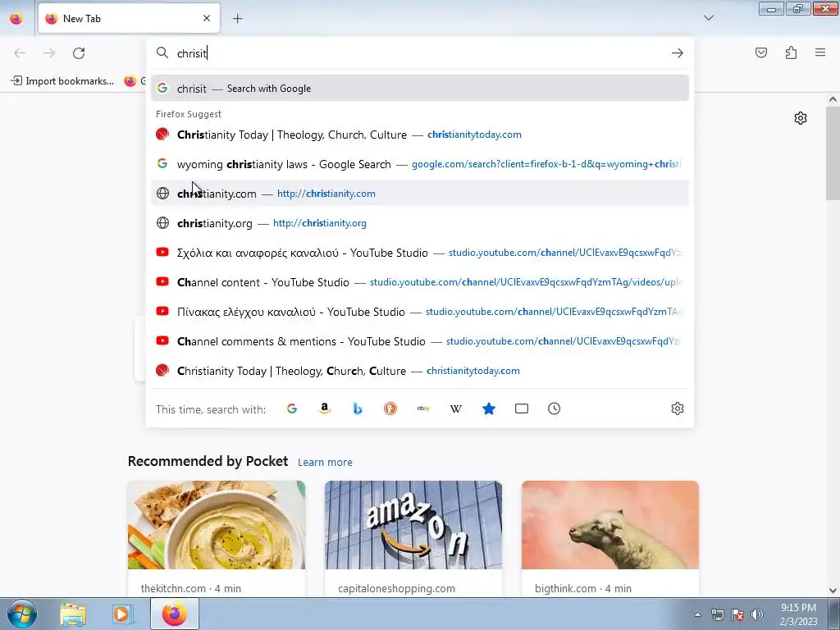
Task: Open new tab page personalize gear
Action: coord(801,118)
